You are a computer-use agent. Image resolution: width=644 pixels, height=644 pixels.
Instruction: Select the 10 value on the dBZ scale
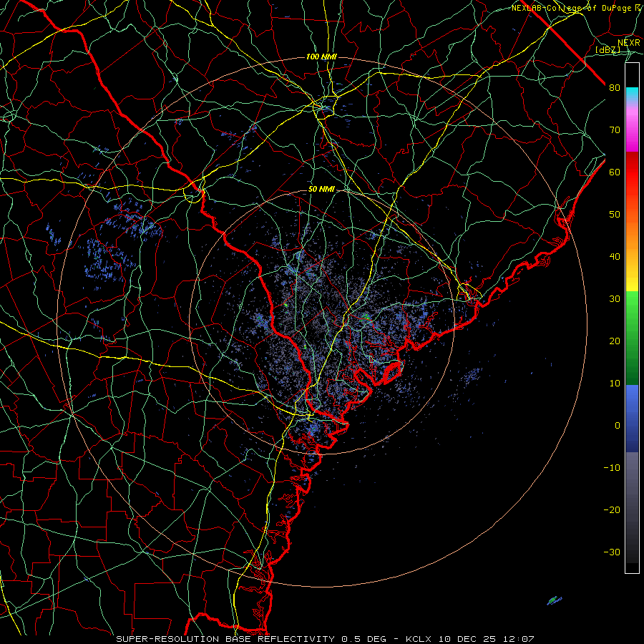coord(615,384)
